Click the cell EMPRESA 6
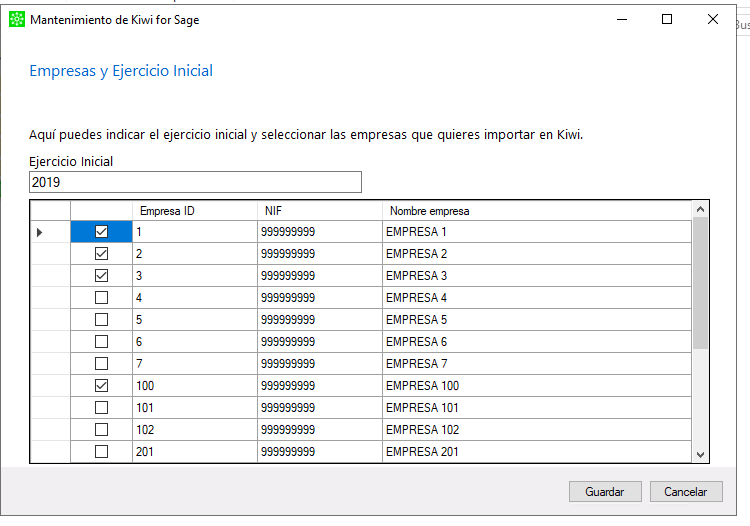Screen dimensions: 750x526 coord(537,342)
